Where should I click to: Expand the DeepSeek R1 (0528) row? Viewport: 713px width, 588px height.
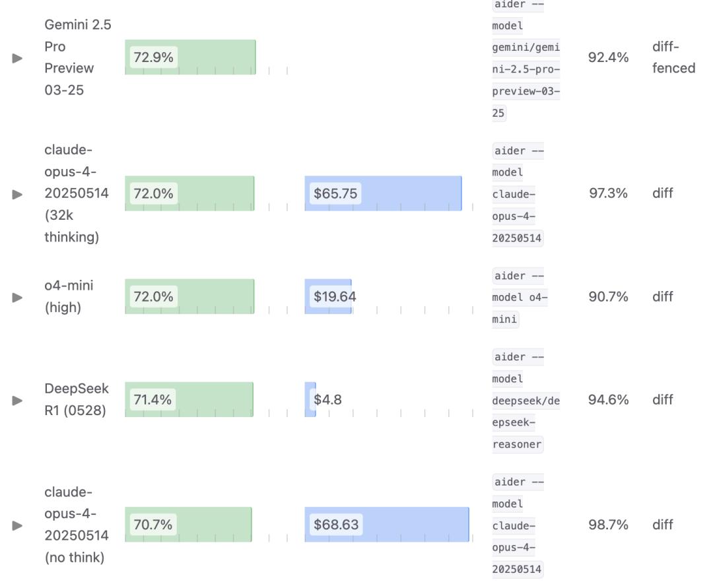pos(17,401)
